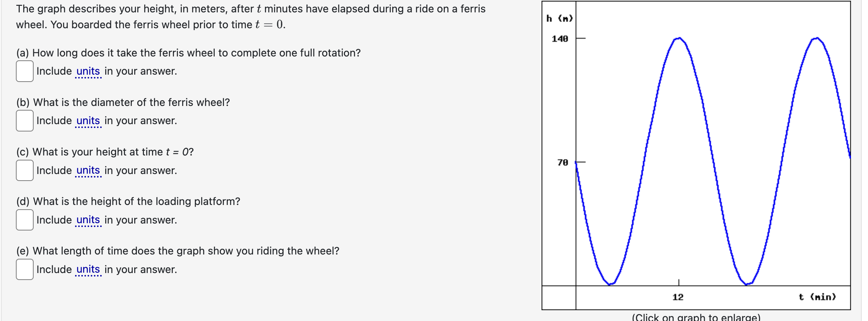
Task: Click the 12 tick label on t axis
Action: pyautogui.click(x=678, y=297)
